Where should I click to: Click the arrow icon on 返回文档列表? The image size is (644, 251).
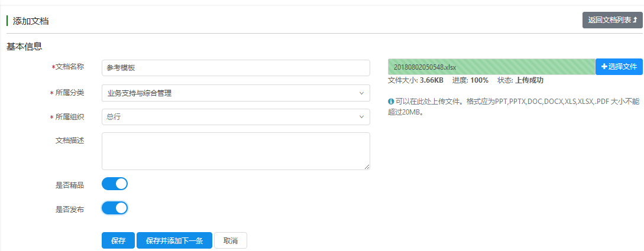coord(635,20)
